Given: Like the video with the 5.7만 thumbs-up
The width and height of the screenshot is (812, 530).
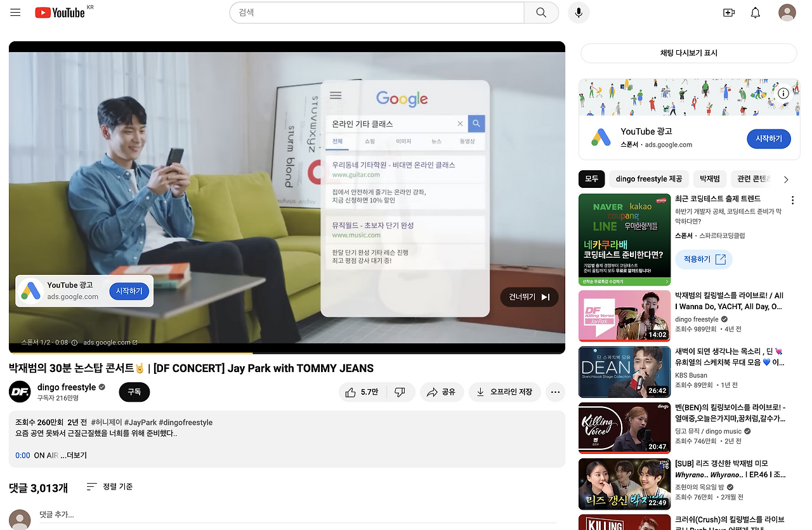Looking at the screenshot, I should tap(362, 392).
